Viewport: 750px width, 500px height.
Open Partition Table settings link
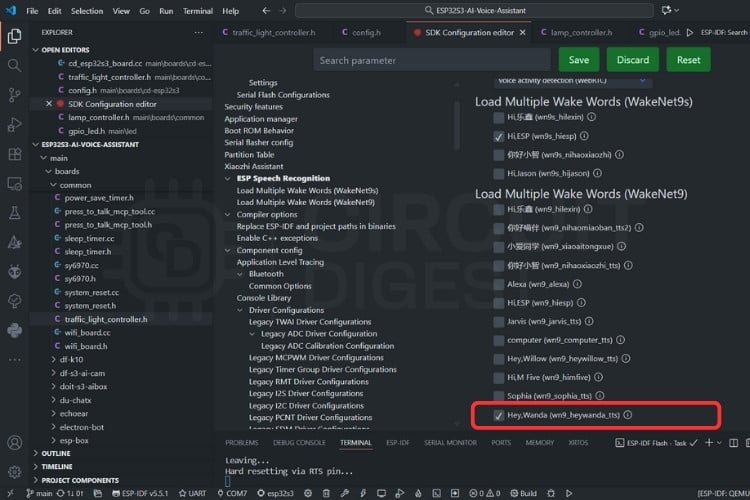pyautogui.click(x=249, y=155)
